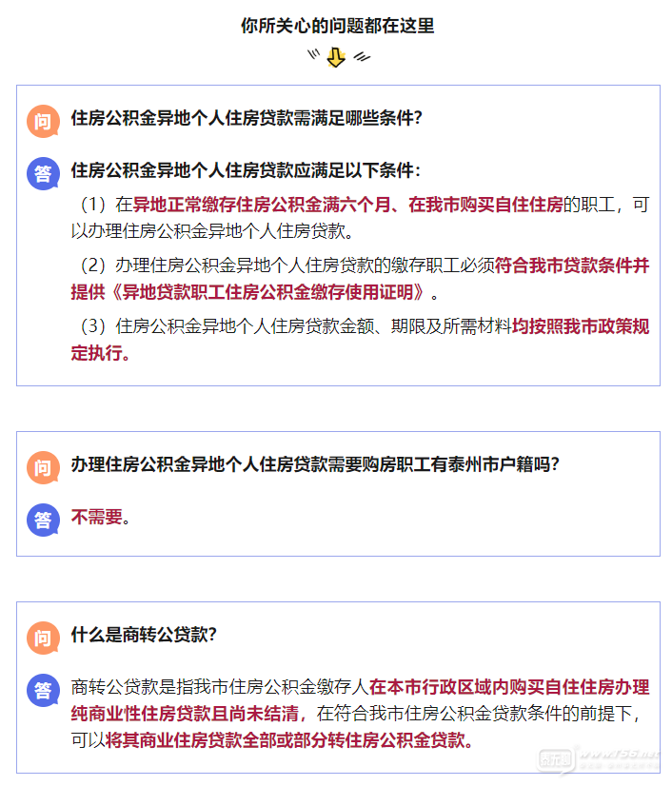Image resolution: width=672 pixels, height=786 pixels.
Task: Select question 住房公积金异地个人住房贷款需满足哪些条件
Action: pos(246,119)
